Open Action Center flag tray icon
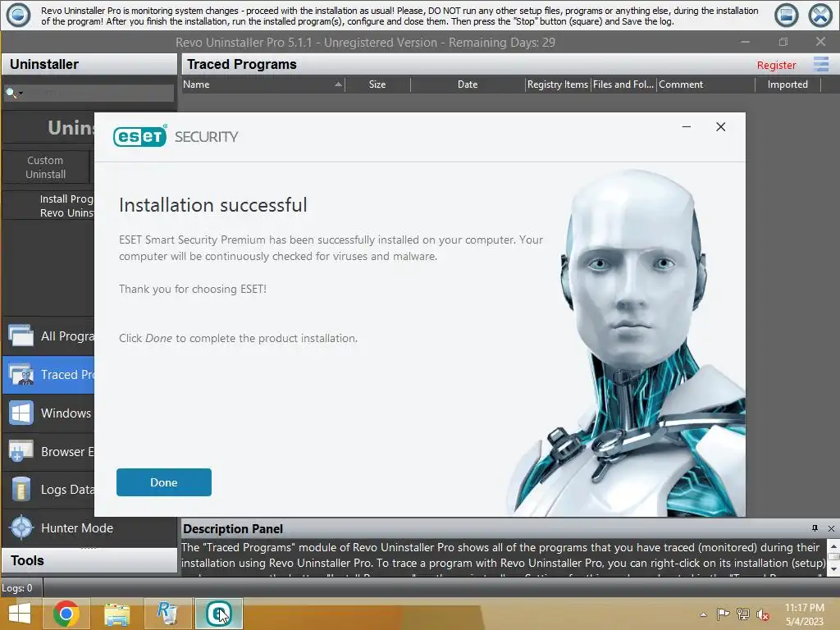Viewport: 840px width, 630px height. pos(724,614)
